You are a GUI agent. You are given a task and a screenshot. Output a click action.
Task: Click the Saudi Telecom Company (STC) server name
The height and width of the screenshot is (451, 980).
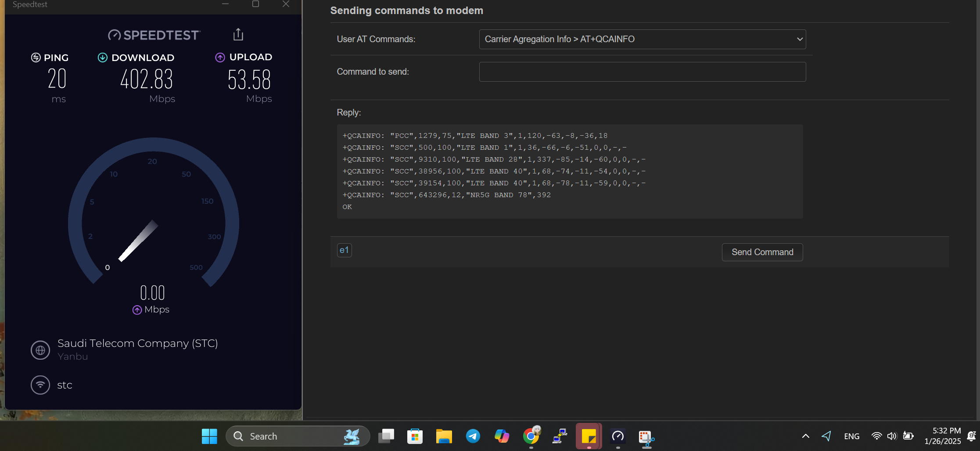tap(138, 343)
